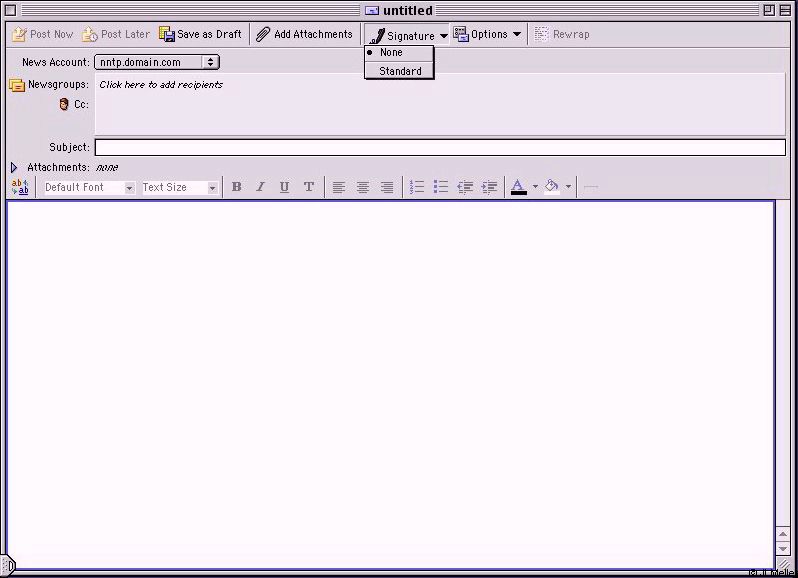The height and width of the screenshot is (578, 798).
Task: Click the window collapse box button
Action: tap(785, 10)
